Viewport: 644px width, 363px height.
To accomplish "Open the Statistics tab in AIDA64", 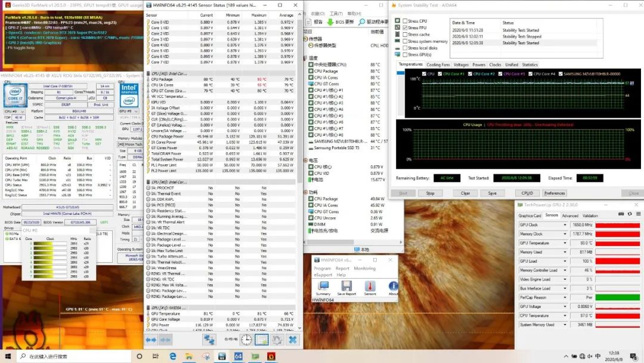I will [x=530, y=64].
